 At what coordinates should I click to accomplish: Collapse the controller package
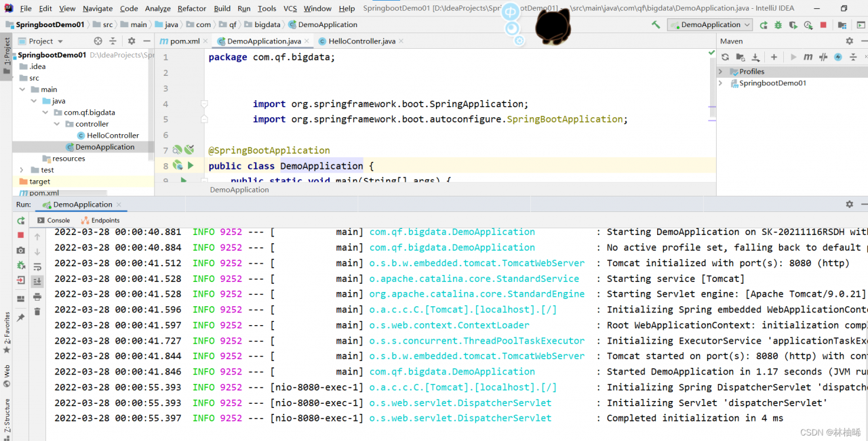pos(57,124)
